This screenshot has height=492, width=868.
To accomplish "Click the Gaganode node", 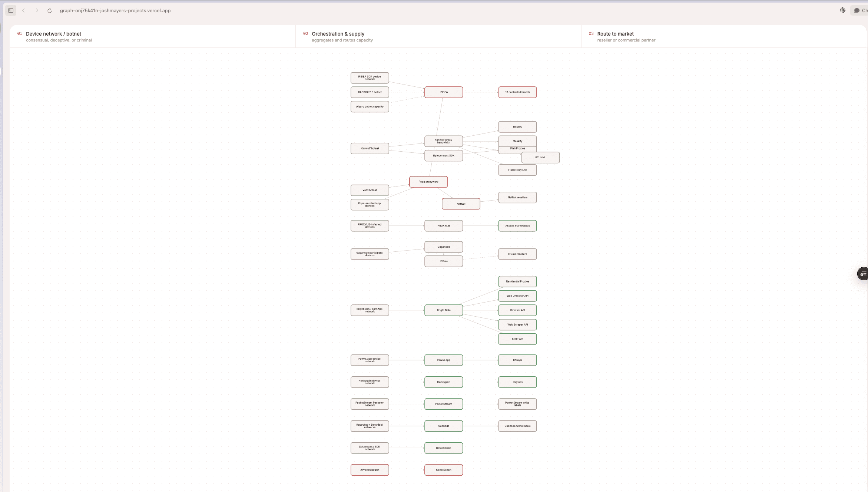I will [444, 247].
